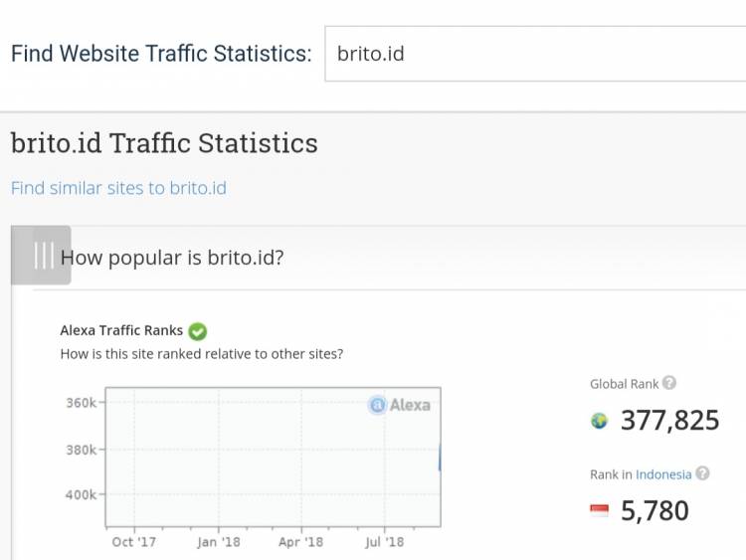Select the Indonesia rank value 5,780
Image resolution: width=746 pixels, height=560 pixels.
point(654,511)
